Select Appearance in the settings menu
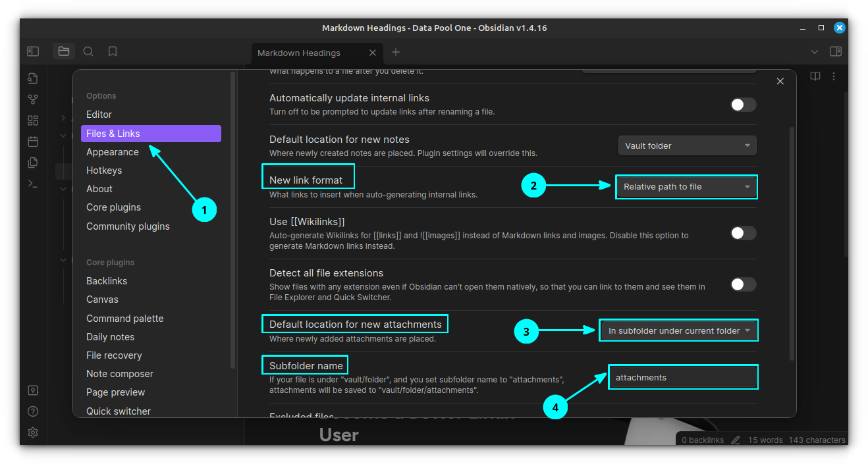This screenshot has width=868, height=466. click(x=113, y=151)
